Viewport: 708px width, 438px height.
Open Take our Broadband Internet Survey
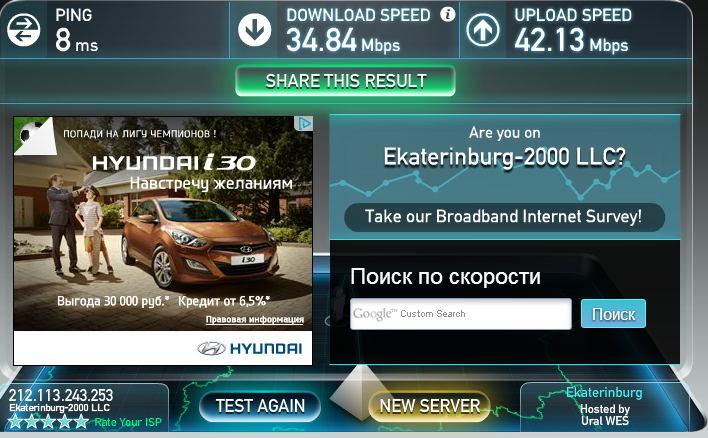coord(504,217)
